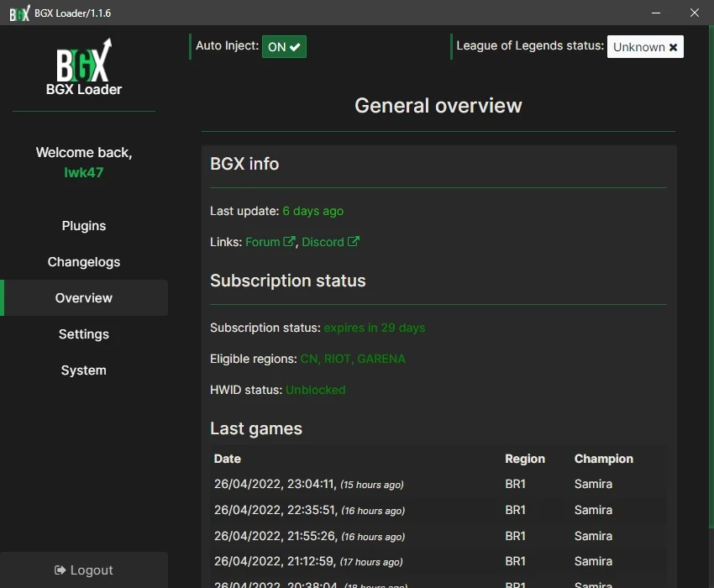Click the Date column header

pyautogui.click(x=228, y=459)
